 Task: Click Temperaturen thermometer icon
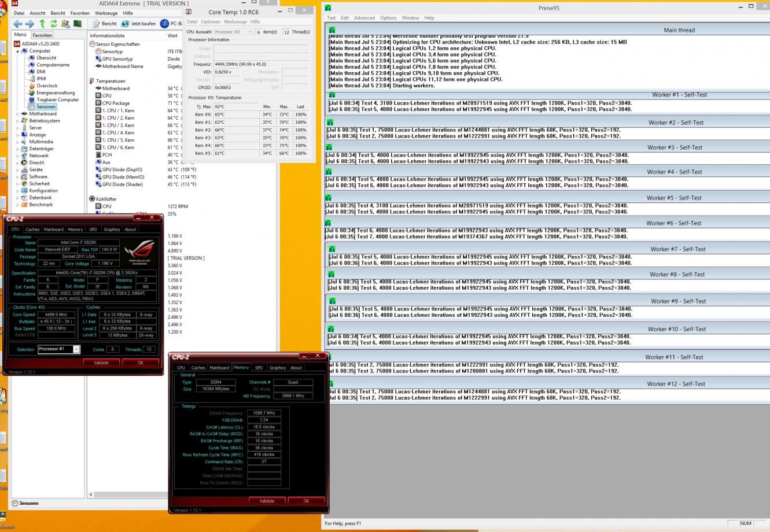pos(92,81)
